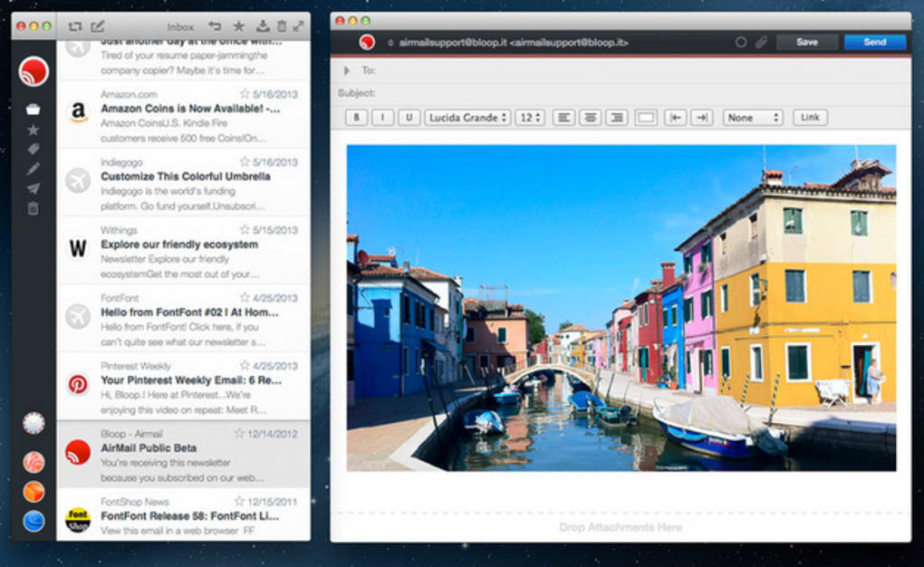Viewport: 924px width, 567px height.
Task: Toggle bold formatting with the B button
Action: [357, 118]
